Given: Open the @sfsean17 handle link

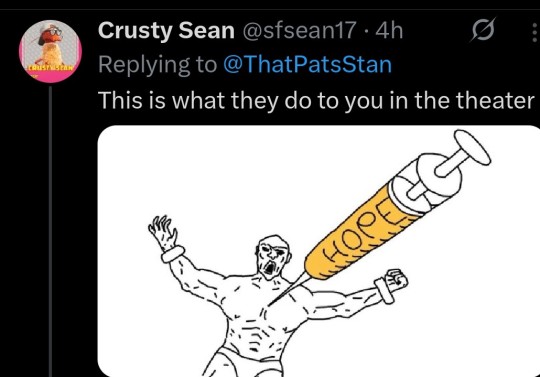Looking at the screenshot, I should pos(299,30).
